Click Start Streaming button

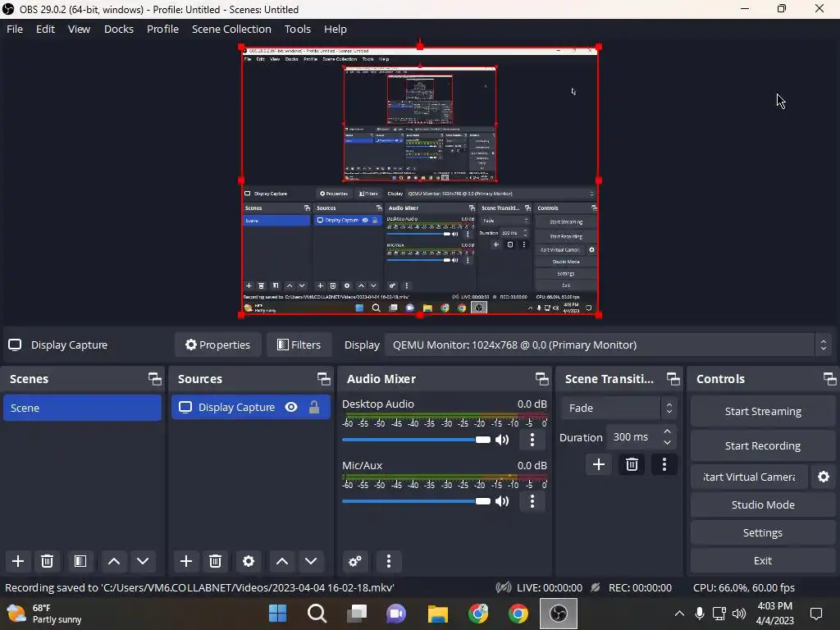click(763, 412)
